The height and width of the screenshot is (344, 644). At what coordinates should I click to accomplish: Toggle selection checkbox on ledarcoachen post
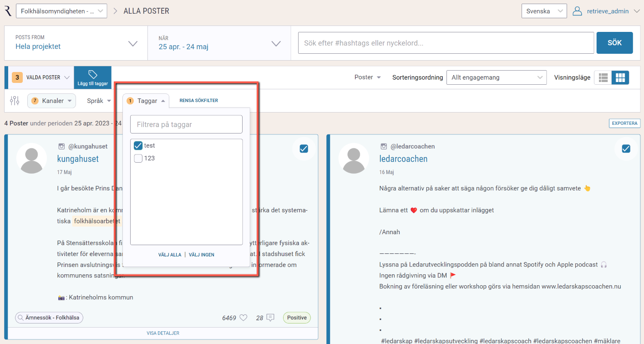626,149
